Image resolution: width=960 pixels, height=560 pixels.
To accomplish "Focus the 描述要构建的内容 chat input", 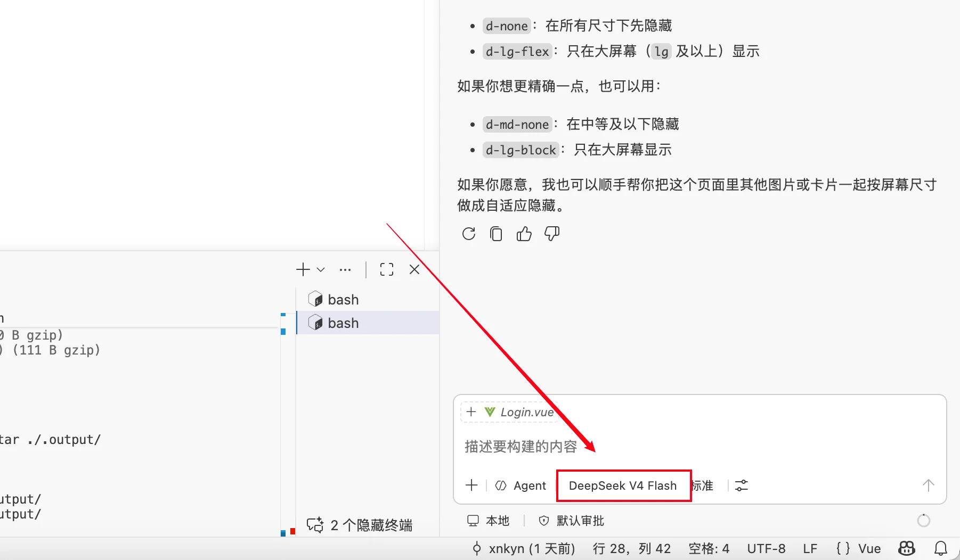I will coord(699,446).
